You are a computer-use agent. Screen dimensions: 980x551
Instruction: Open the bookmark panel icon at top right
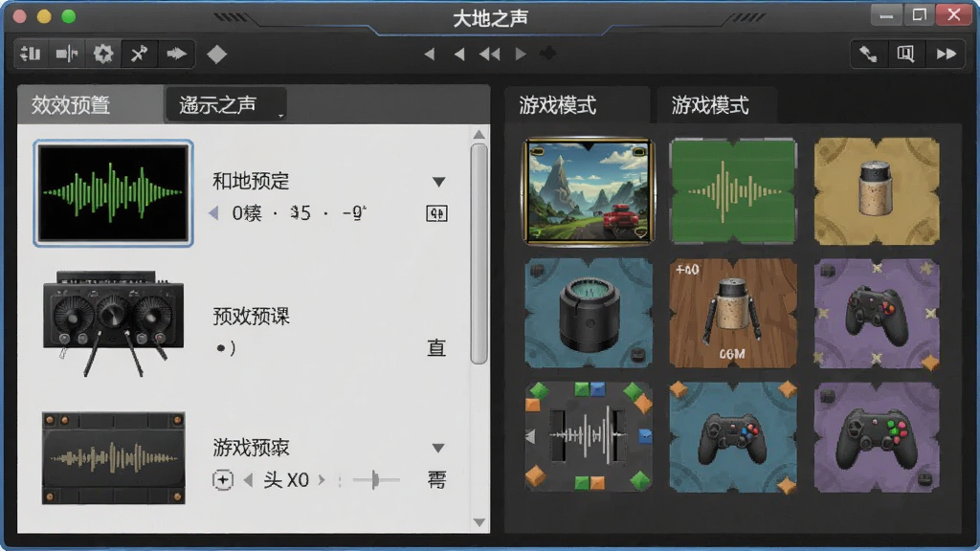click(x=905, y=55)
